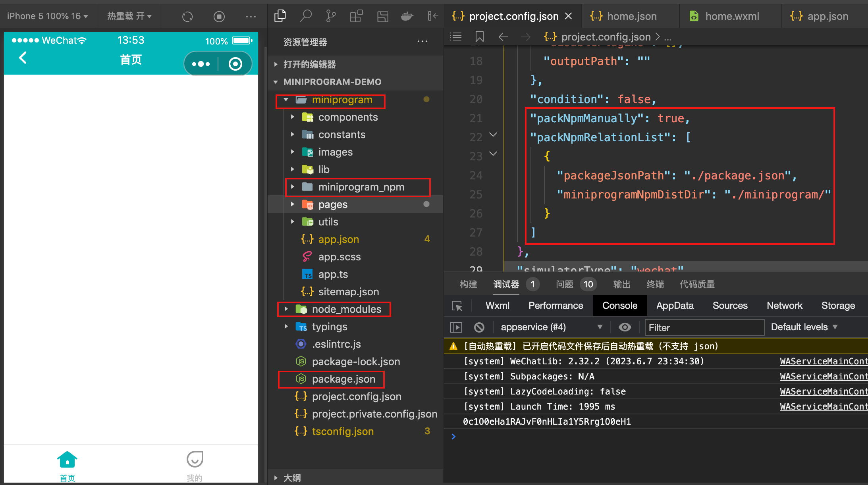Fold code at line 23
Screen dimensions: 868x485
493,154
